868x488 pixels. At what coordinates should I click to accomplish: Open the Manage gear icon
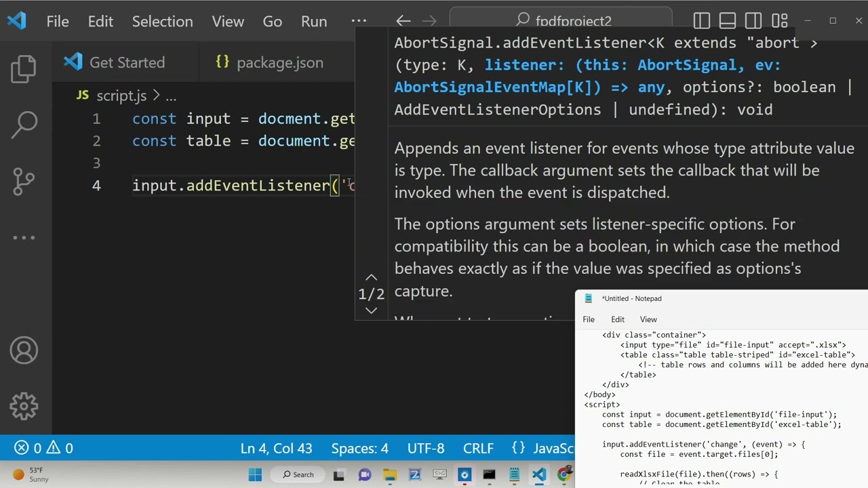[24, 407]
